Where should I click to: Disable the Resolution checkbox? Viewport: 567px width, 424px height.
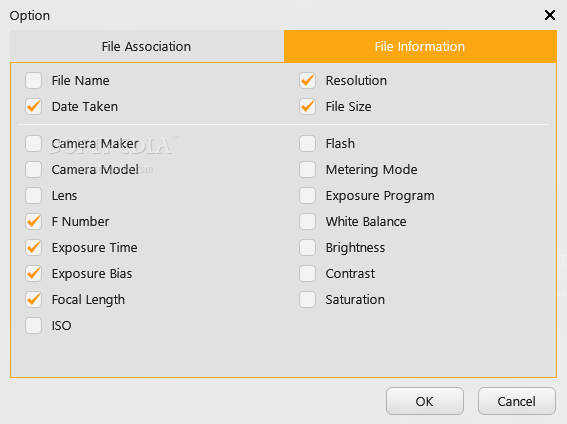307,81
